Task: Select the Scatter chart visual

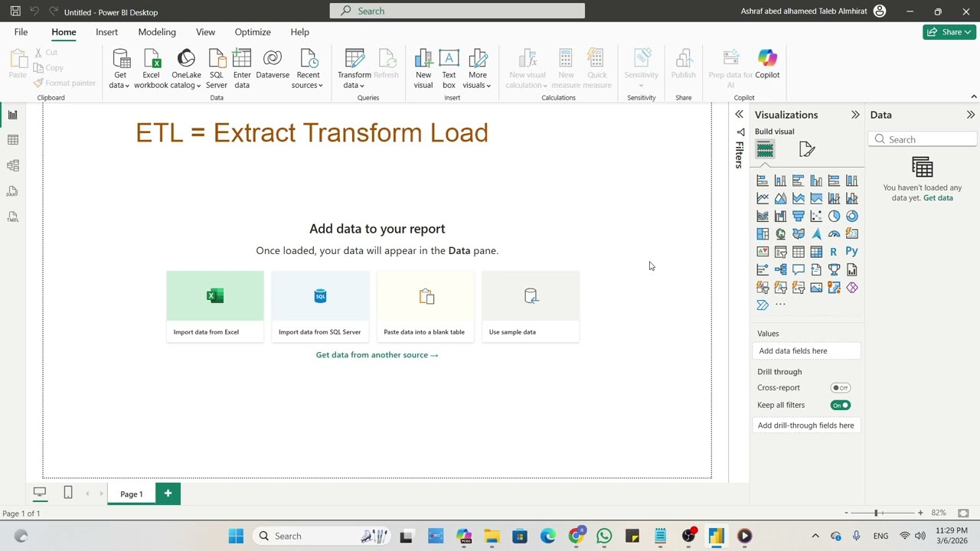Action: click(816, 216)
